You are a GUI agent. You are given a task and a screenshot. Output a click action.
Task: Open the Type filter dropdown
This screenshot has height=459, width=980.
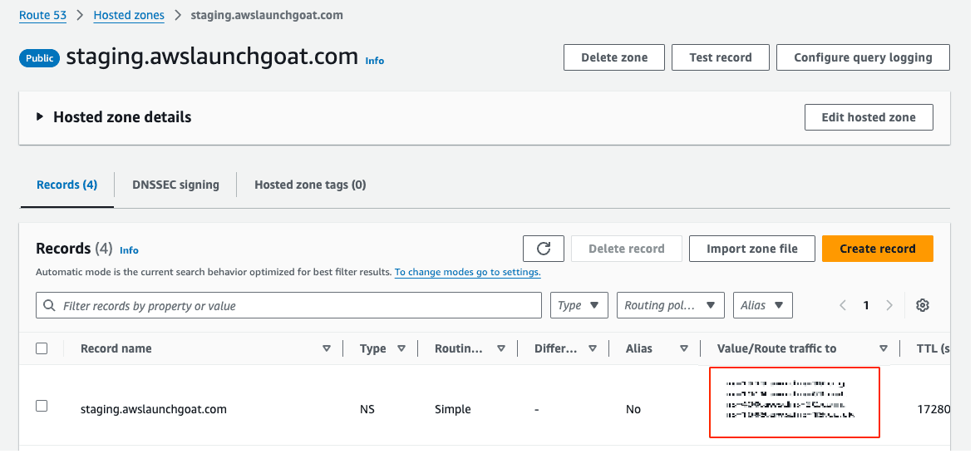[x=579, y=305]
